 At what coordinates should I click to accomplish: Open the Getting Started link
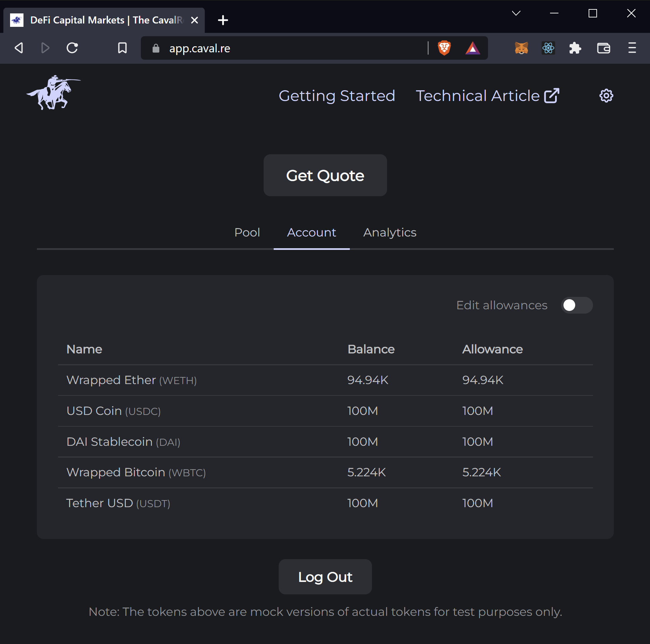tap(337, 96)
